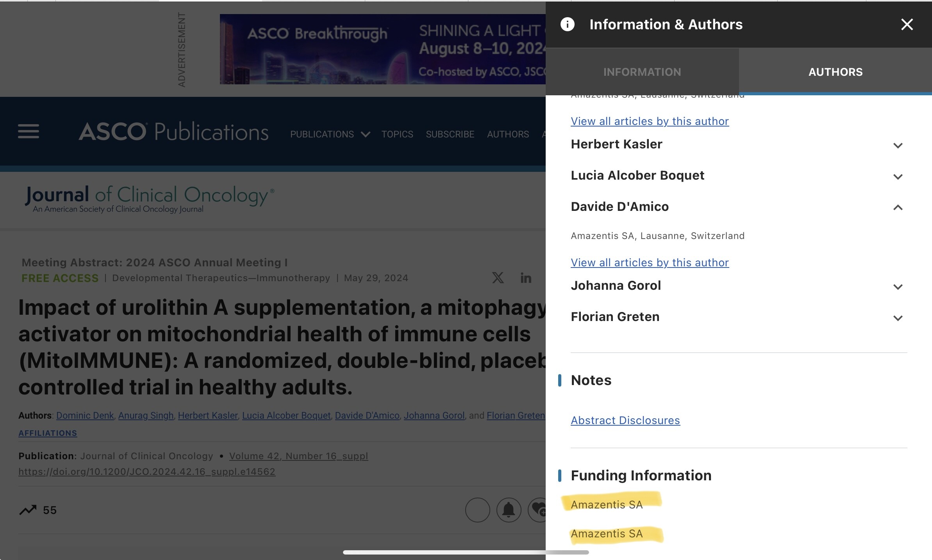Expand Herbert Kasler author details

pyautogui.click(x=898, y=145)
